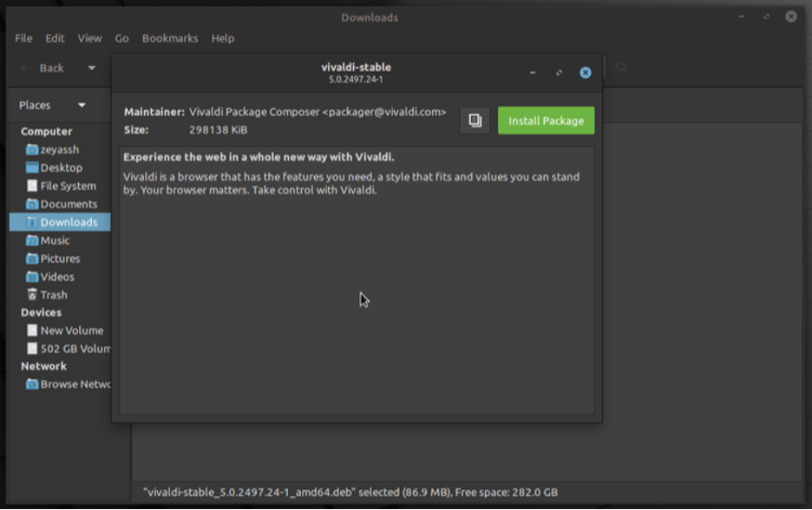Open the Go menu

pos(121,38)
